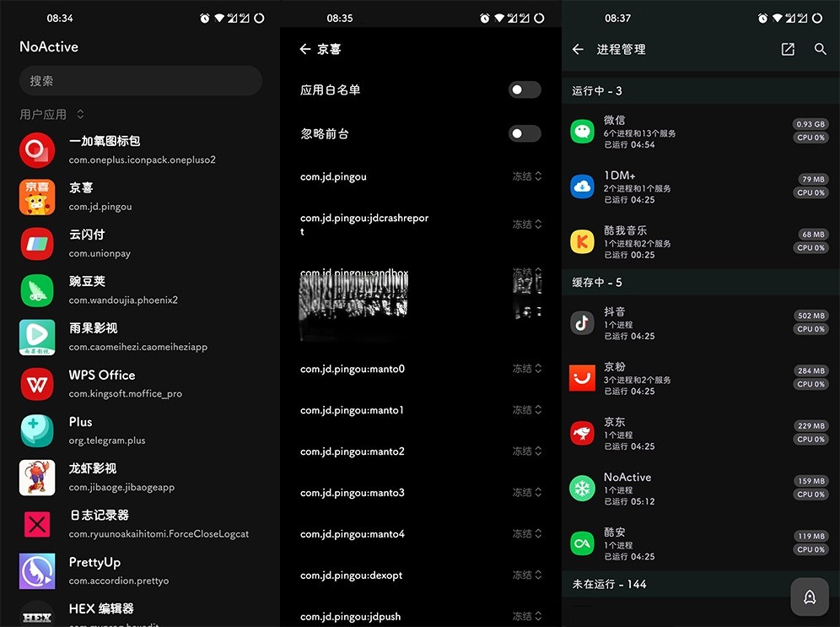Tap 京粉 memory badge 284 MB
840x627 pixels.
tap(811, 370)
